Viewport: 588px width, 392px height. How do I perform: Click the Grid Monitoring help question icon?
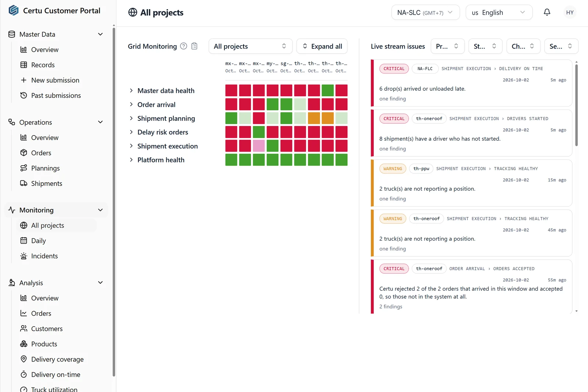pyautogui.click(x=183, y=46)
